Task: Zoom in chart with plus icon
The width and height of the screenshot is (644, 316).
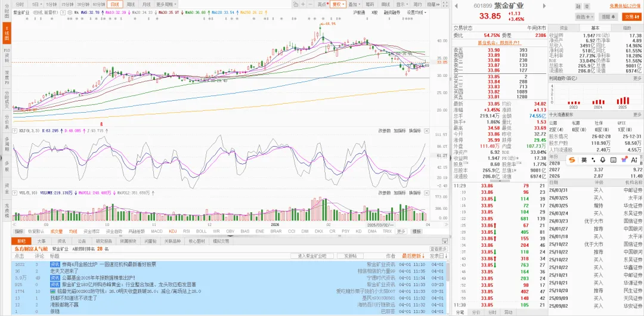Action: (303, 5)
